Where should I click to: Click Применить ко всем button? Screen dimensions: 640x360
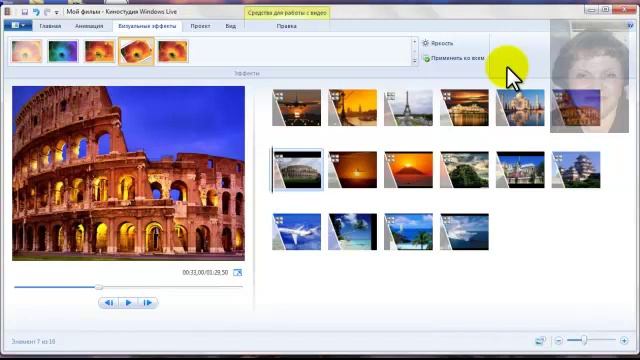point(453,58)
